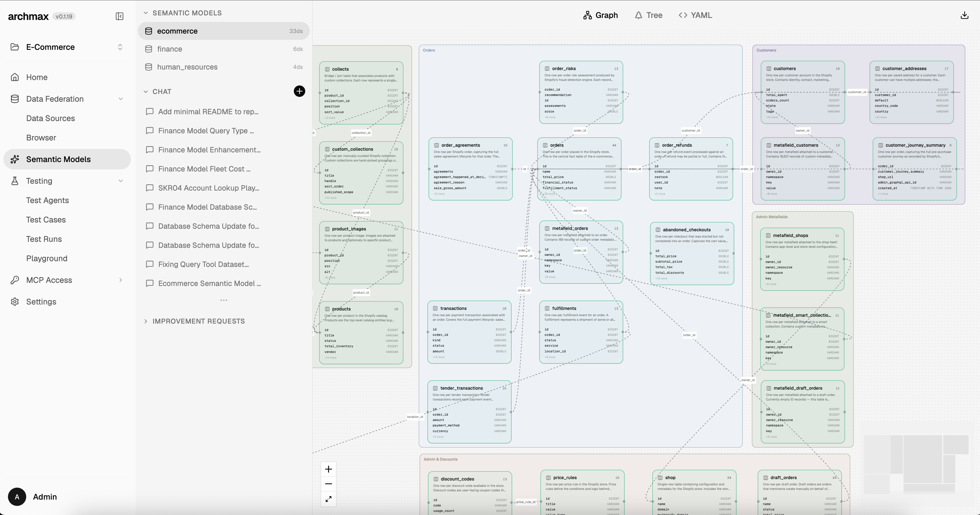Select Semantic Models in sidebar
Viewport: 980px width, 515px height.
click(67, 159)
